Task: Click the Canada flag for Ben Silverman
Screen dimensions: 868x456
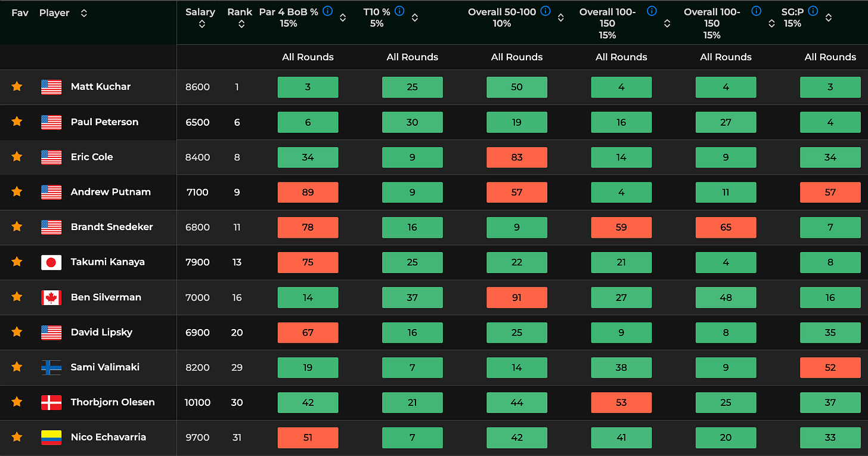Action: pos(51,297)
